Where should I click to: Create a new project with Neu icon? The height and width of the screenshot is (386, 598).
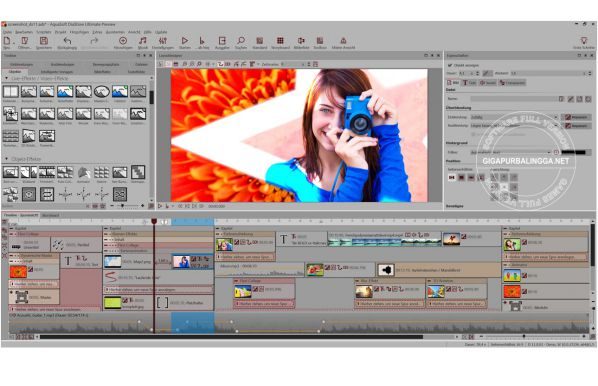[x=7, y=41]
